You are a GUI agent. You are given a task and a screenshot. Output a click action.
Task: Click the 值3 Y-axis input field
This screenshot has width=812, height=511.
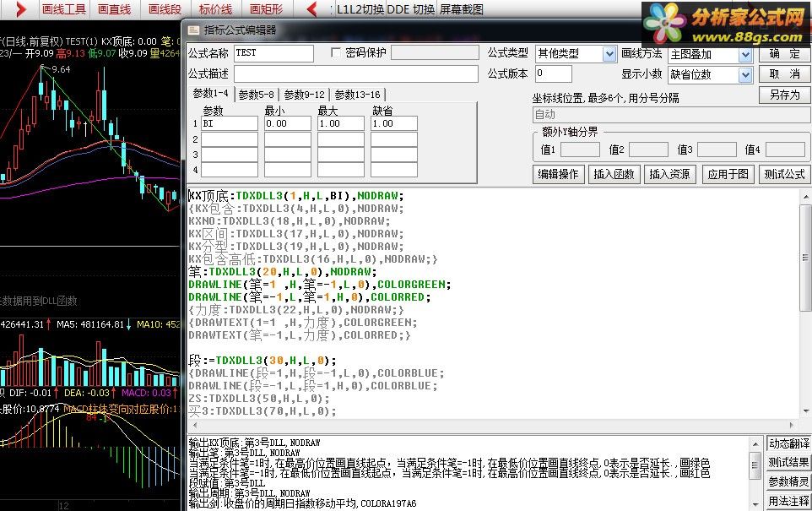pos(717,149)
